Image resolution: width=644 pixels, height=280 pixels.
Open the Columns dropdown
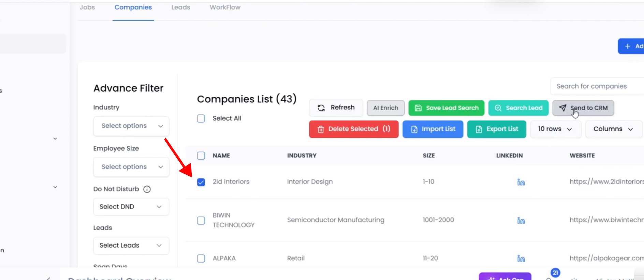(x=613, y=129)
